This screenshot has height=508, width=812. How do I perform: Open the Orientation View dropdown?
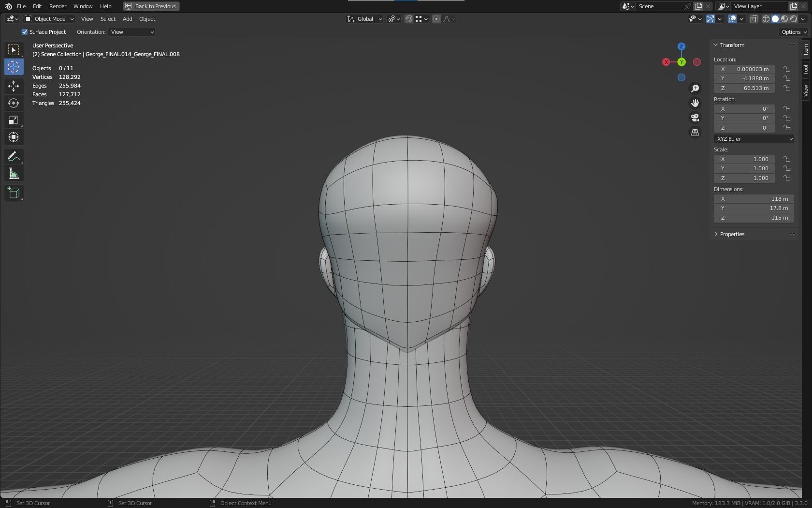pyautogui.click(x=132, y=32)
